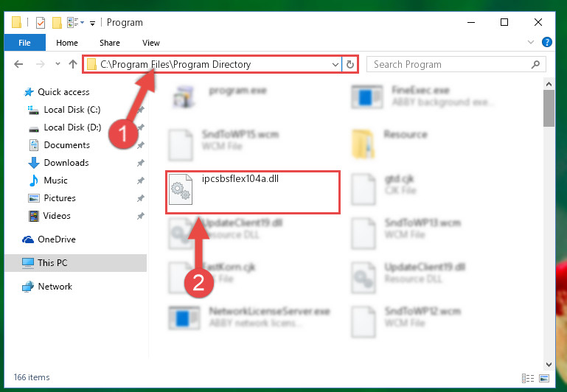Unpin Music using its pin icon
This screenshot has width=567, height=392.
tap(140, 181)
